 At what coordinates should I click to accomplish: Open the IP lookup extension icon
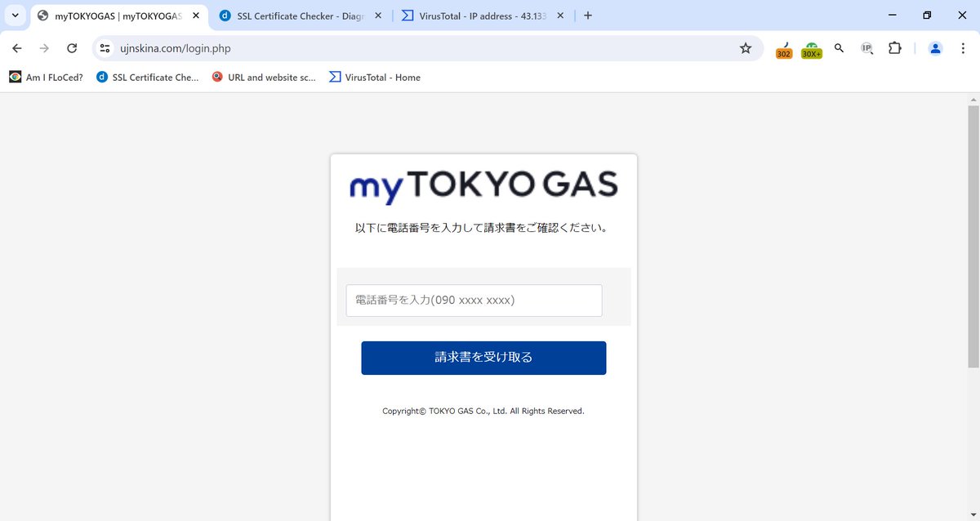867,48
